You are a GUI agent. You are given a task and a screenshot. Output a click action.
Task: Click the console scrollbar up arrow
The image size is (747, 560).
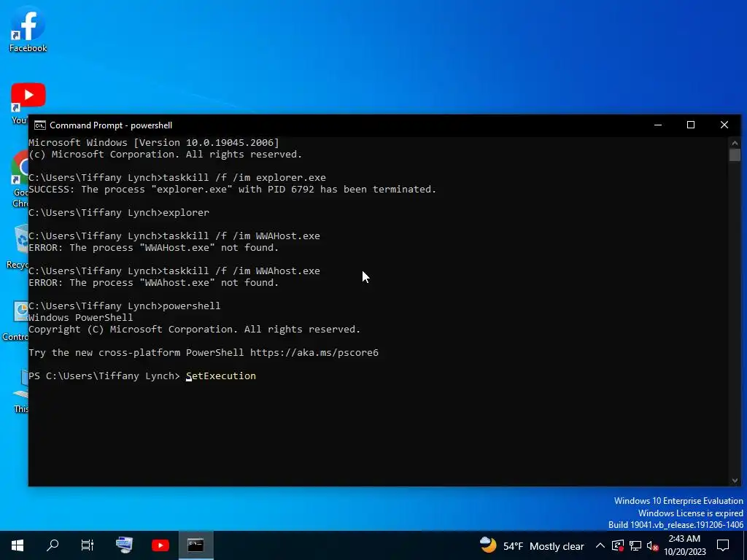(735, 142)
